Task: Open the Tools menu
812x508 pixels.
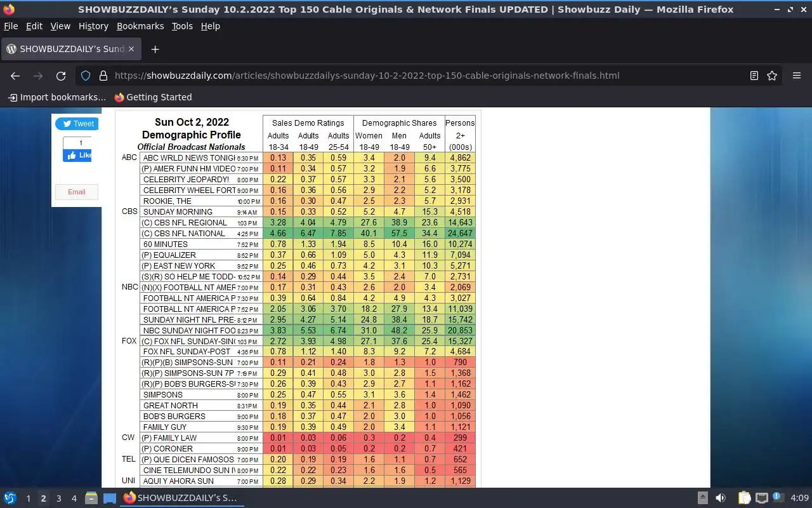Action: (182, 26)
